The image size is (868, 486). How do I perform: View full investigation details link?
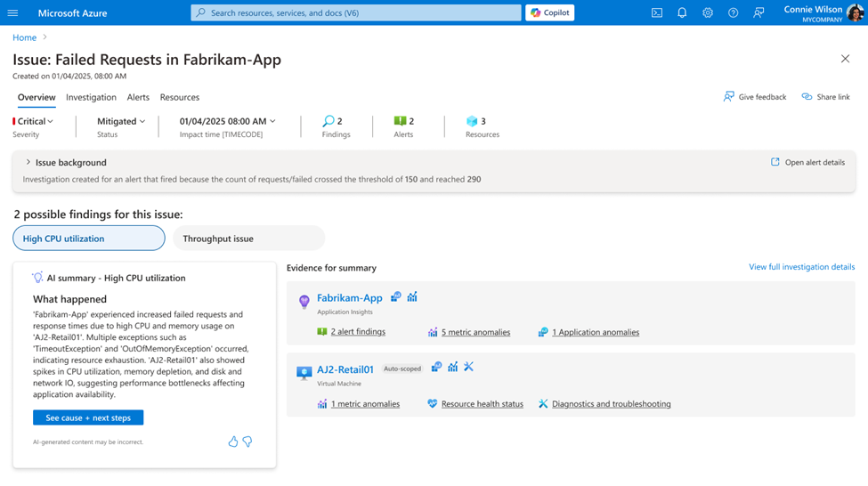point(801,267)
